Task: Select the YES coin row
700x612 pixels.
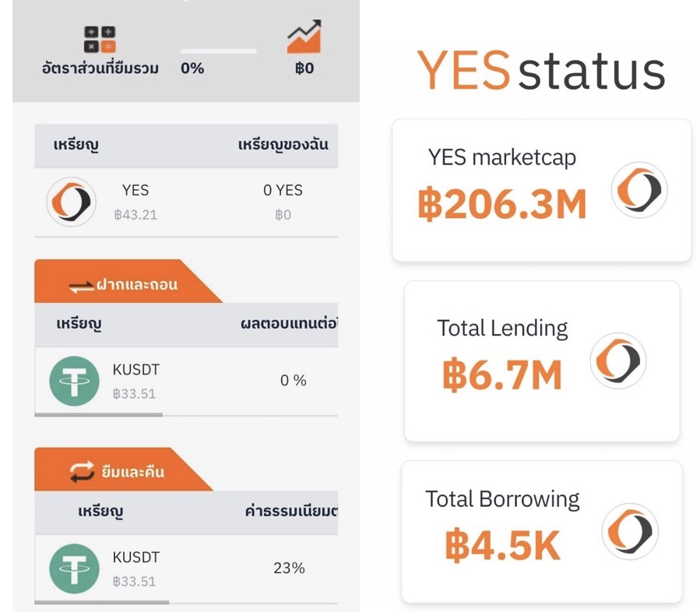Action: point(186,202)
